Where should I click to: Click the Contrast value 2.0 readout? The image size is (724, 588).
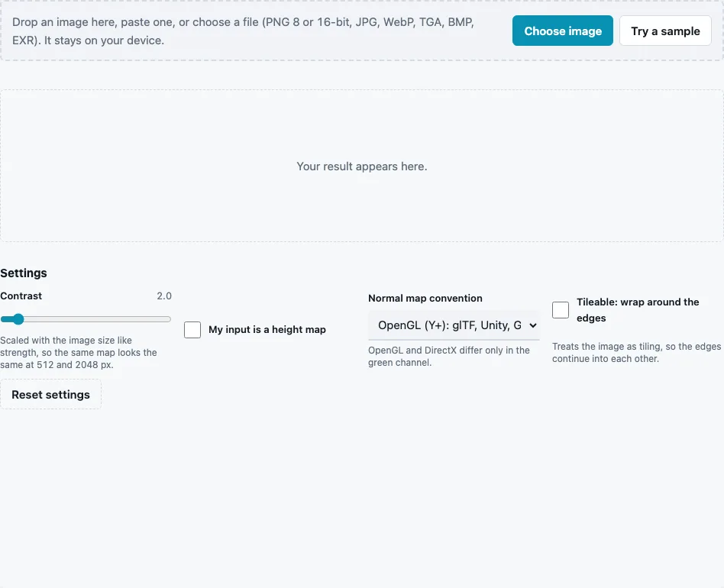coord(164,296)
